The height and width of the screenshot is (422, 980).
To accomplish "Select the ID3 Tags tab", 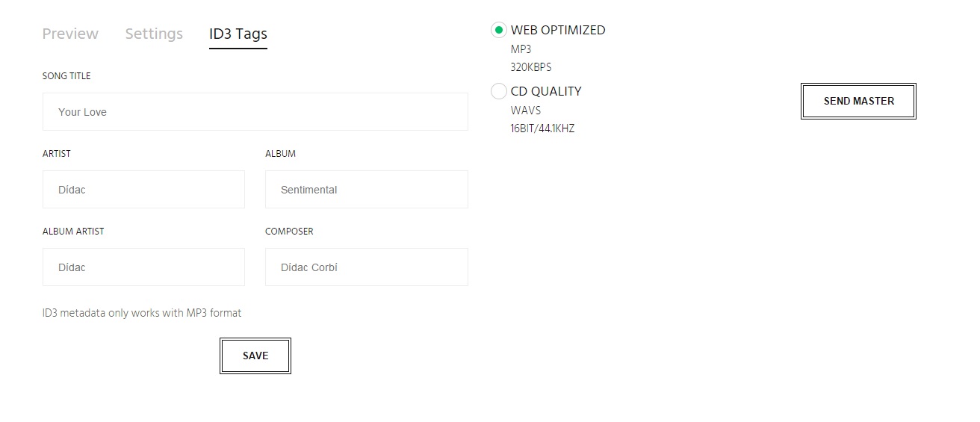I will point(238,34).
